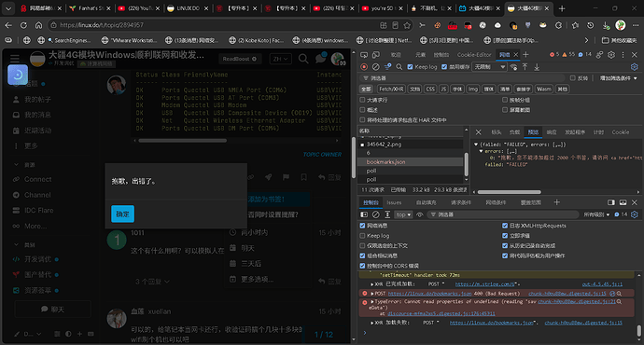
Task: Filter requests by CSS type
Action: 430,89
